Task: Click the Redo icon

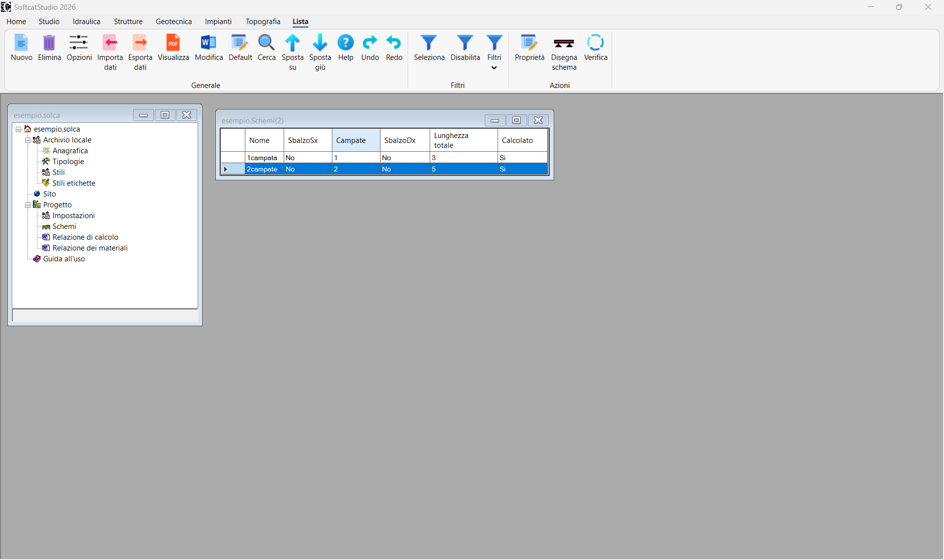Action: coord(394,43)
